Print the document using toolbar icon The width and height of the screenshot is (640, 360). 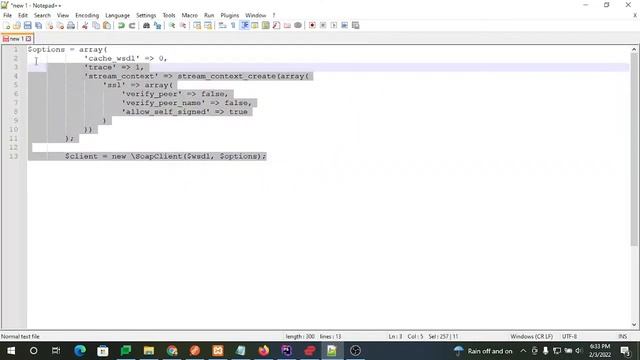tap(71, 25)
